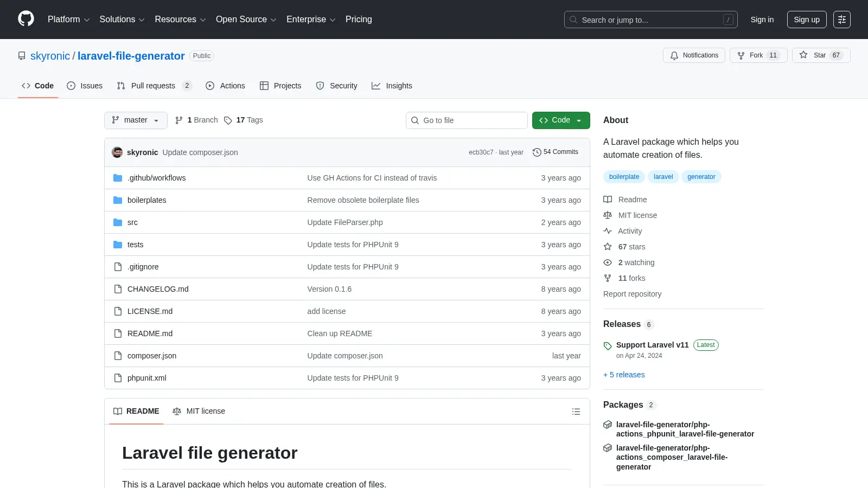
Task: Open the README outline icon
Action: pos(576,412)
